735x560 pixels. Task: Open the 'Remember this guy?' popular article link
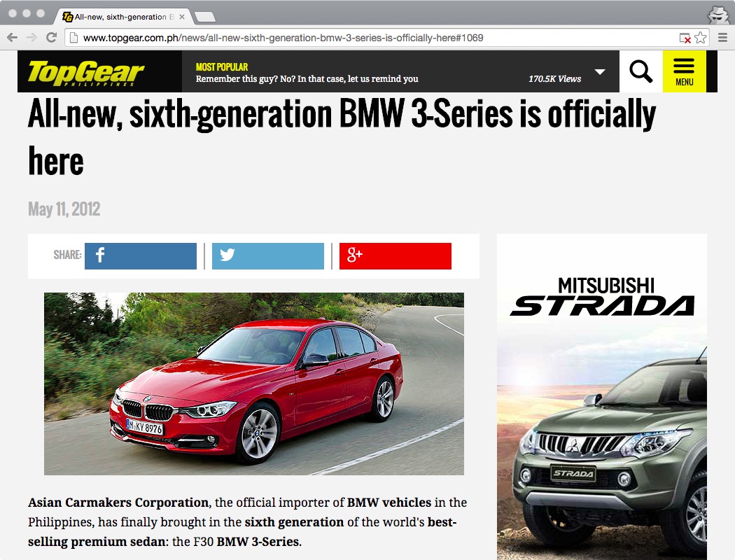coord(307,78)
